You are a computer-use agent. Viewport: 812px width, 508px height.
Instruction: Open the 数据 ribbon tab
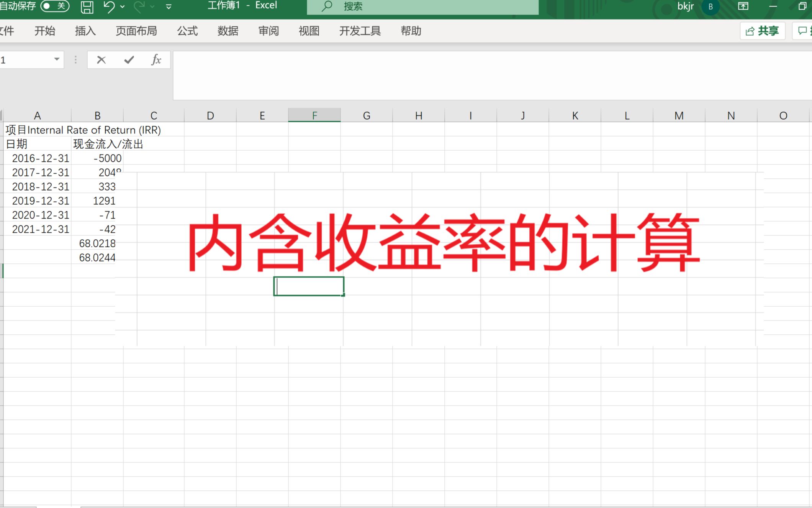[x=228, y=31]
